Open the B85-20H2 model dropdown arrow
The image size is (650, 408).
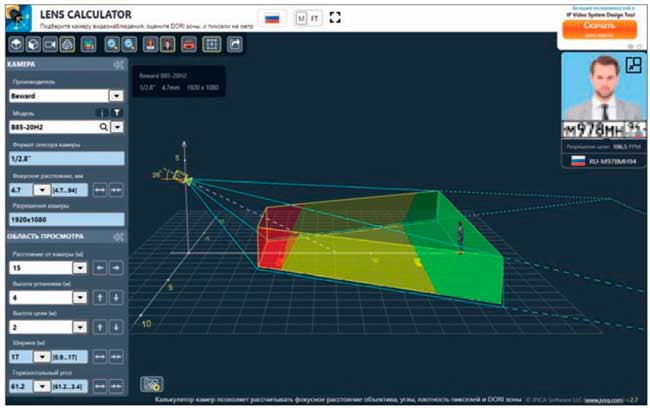point(118,127)
